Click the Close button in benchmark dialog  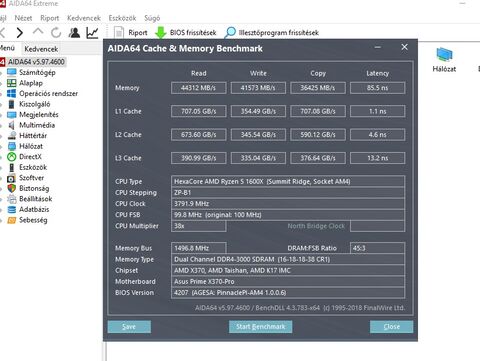392,327
